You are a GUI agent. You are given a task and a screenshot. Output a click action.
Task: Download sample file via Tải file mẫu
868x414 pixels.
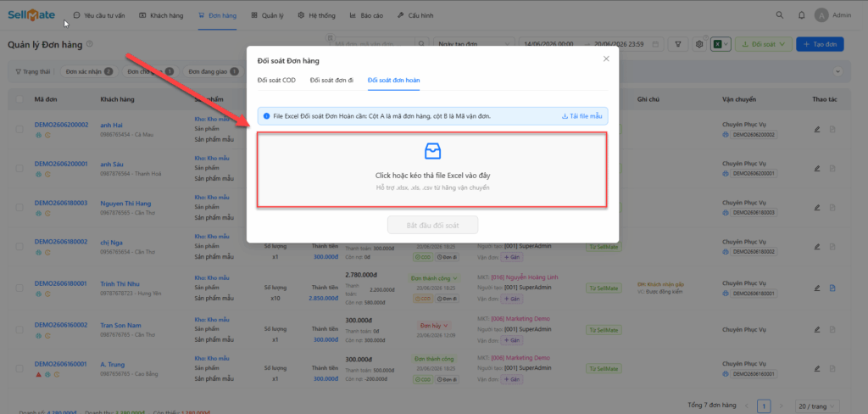(x=581, y=116)
